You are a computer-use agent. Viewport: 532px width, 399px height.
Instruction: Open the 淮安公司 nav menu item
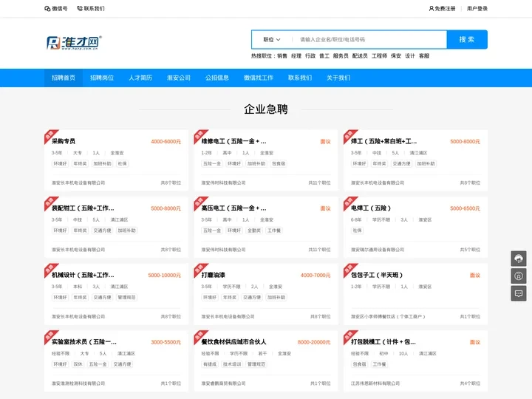(179, 78)
